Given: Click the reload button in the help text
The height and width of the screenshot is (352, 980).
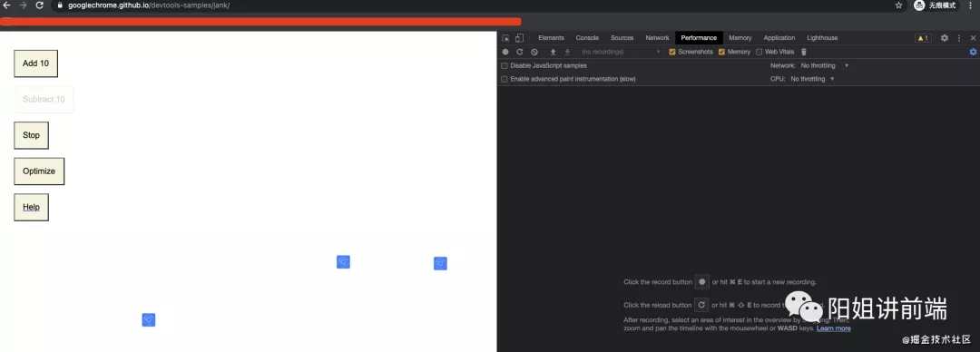Looking at the screenshot, I should [x=701, y=305].
